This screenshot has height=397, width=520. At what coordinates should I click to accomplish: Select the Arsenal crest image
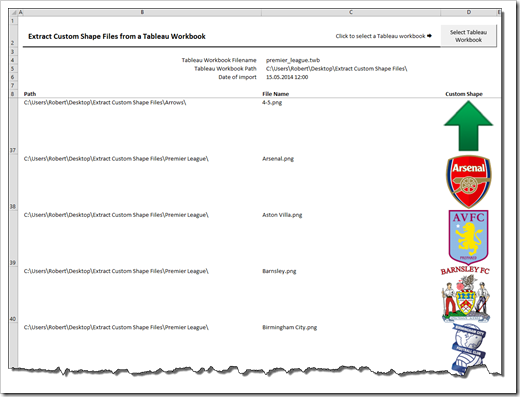coord(469,182)
